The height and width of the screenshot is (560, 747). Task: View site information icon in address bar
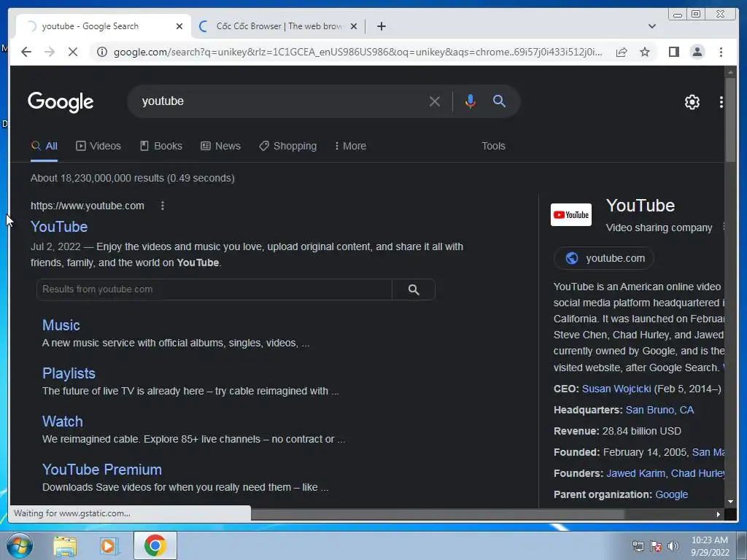click(102, 52)
